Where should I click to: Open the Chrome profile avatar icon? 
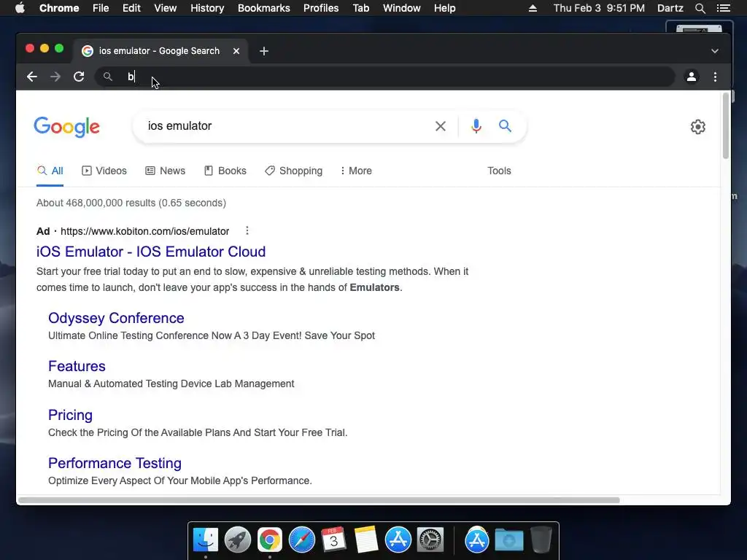pyautogui.click(x=692, y=77)
